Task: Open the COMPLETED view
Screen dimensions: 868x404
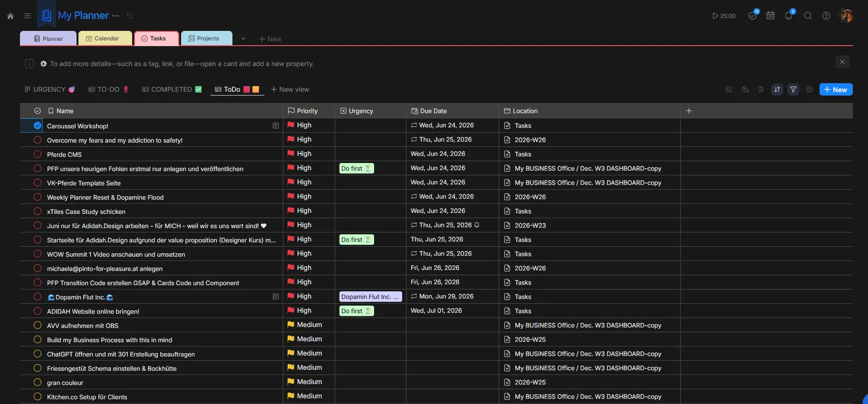Action: pyautogui.click(x=172, y=89)
